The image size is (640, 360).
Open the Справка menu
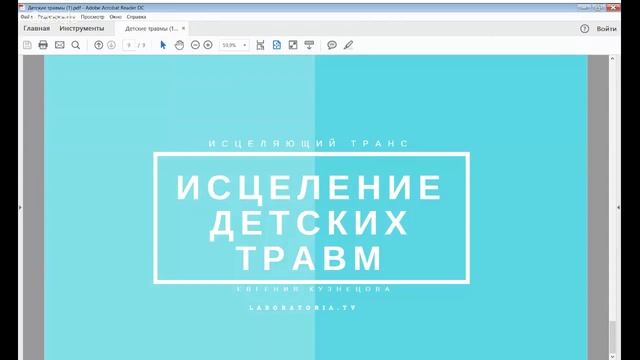tap(136, 17)
